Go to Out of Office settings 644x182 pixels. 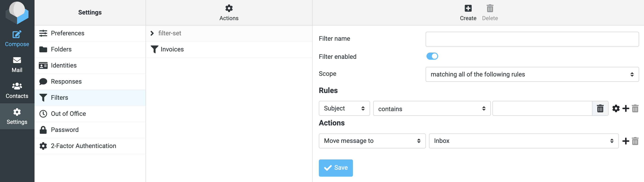(x=68, y=114)
